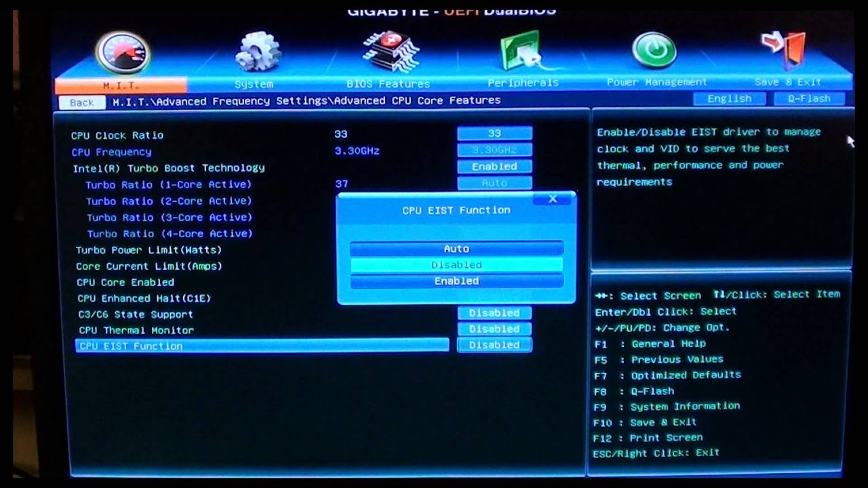
Task: Open the English language button
Action: (x=729, y=99)
